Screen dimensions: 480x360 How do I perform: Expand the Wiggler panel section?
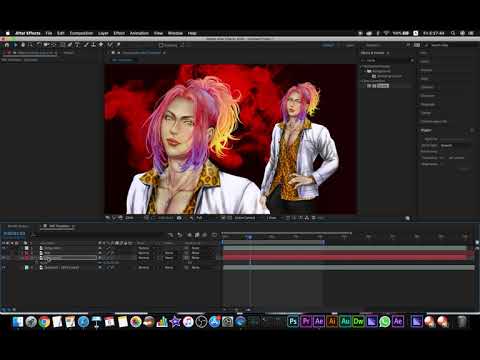coord(427,130)
